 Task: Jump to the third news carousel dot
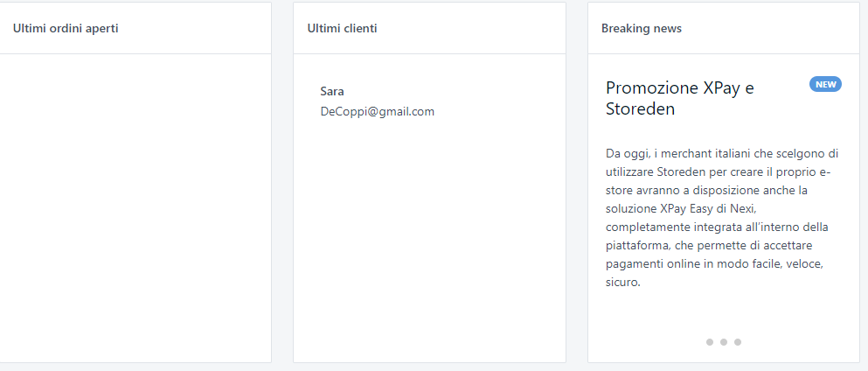coord(738,342)
